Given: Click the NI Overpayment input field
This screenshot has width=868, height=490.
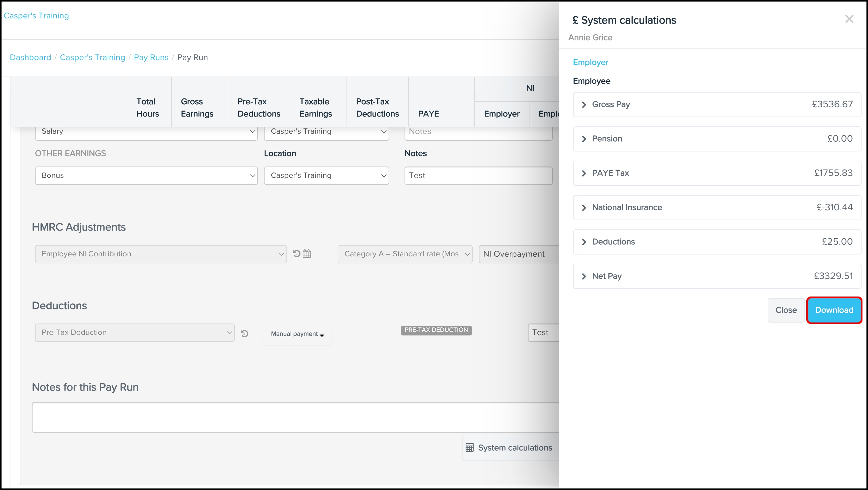Looking at the screenshot, I should [519, 254].
